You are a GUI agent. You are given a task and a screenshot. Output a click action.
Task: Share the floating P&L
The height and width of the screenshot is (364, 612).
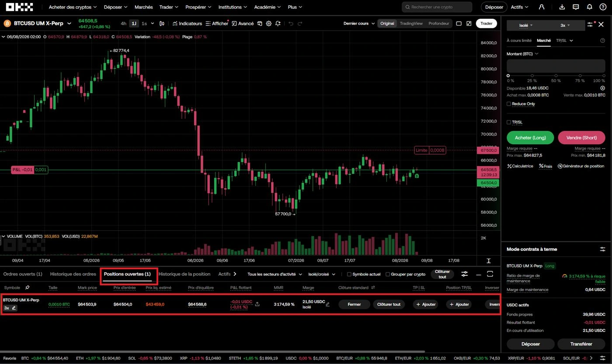257,304
